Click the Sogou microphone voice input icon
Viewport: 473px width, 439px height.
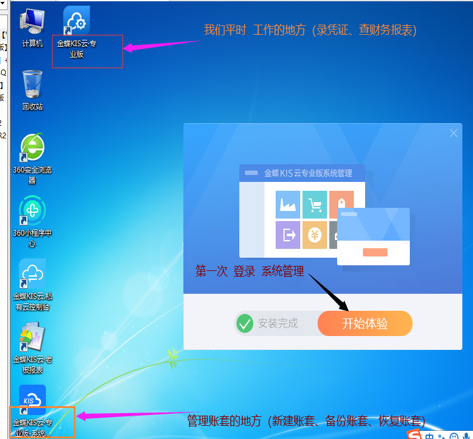[x=467, y=436]
